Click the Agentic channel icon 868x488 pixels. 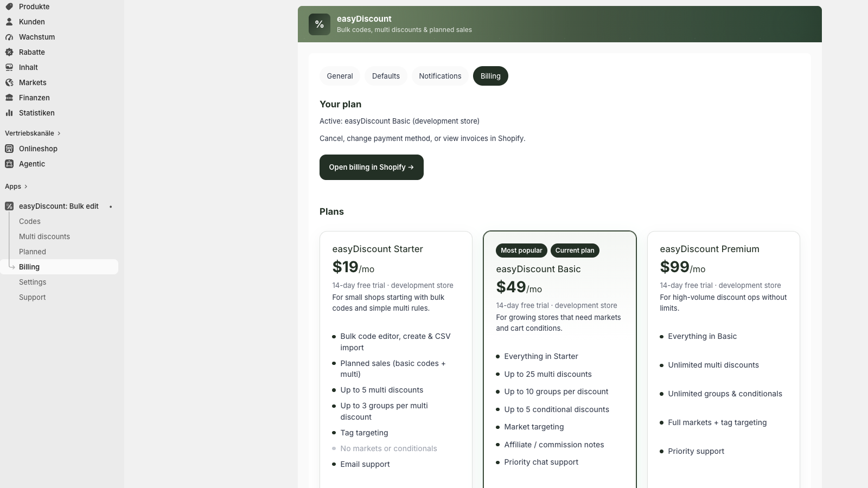(x=9, y=164)
